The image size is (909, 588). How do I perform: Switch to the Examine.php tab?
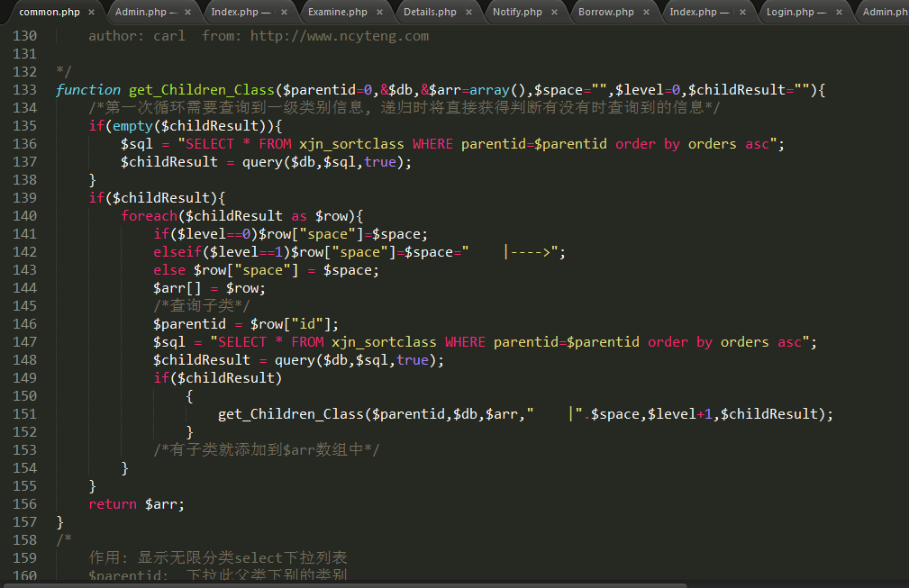pyautogui.click(x=337, y=13)
